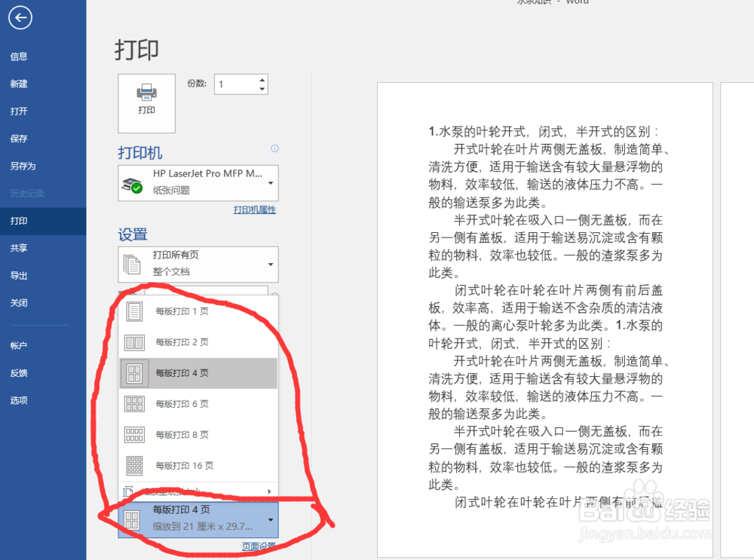This screenshot has height=560, width=754.
Task: Open the 打印所有页 range dropdown
Action: (198, 265)
